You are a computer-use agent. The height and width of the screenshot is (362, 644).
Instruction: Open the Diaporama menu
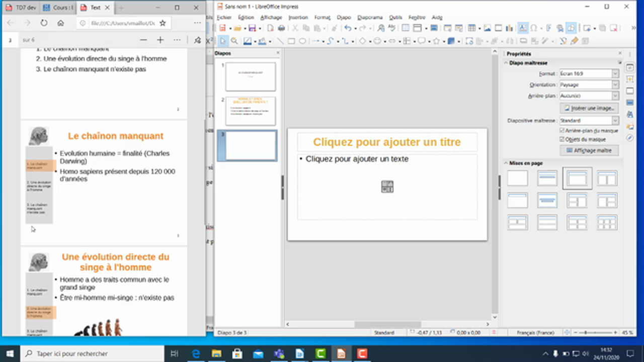tap(370, 17)
